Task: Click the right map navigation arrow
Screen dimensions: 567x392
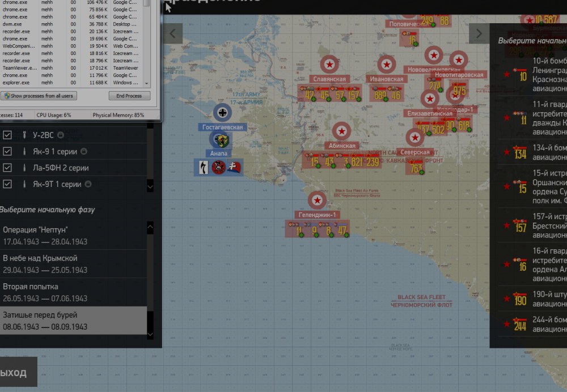Action: click(x=479, y=33)
